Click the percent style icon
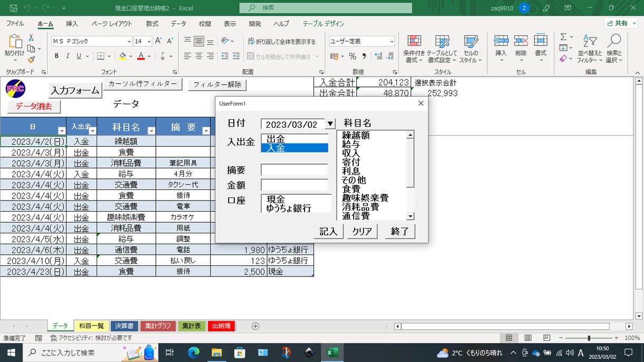 [353, 56]
